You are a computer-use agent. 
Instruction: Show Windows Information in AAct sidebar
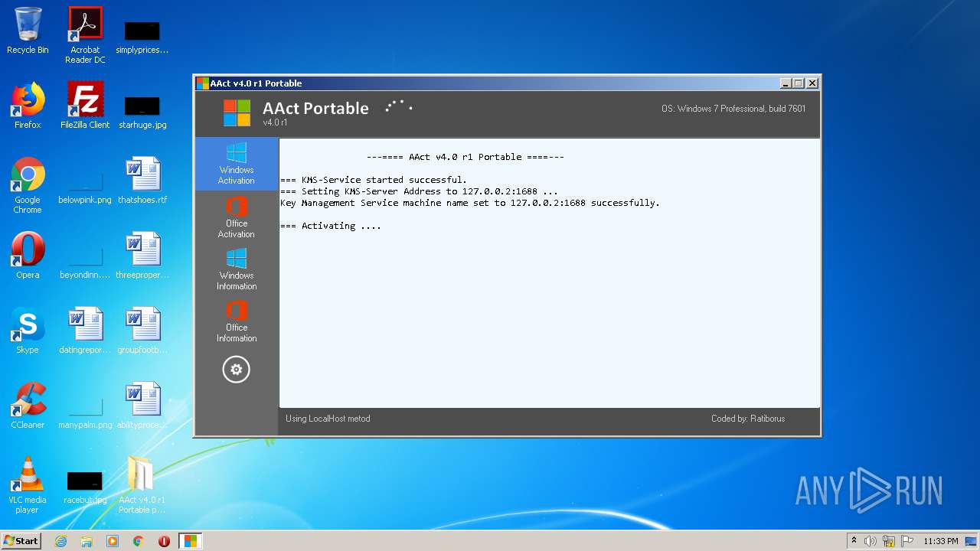[237, 269]
